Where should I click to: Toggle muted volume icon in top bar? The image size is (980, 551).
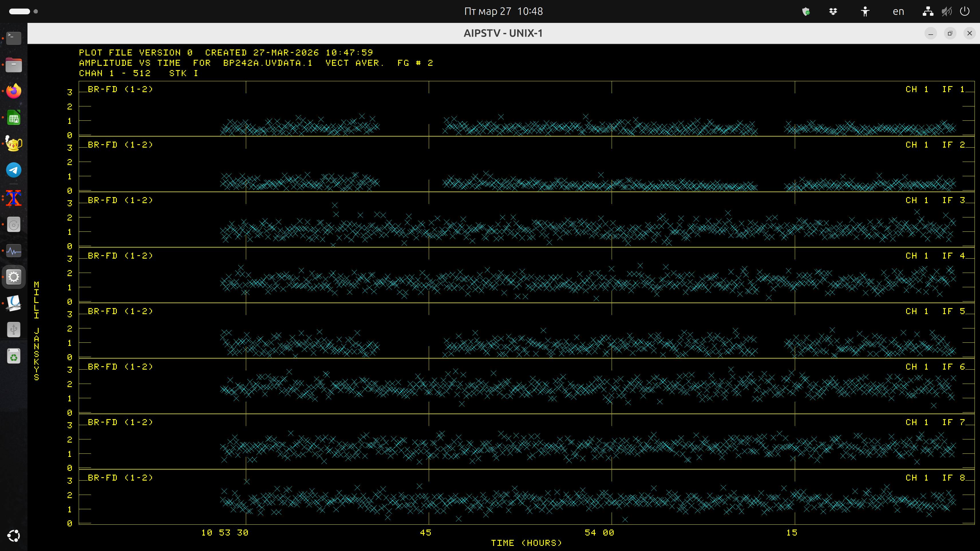click(947, 11)
